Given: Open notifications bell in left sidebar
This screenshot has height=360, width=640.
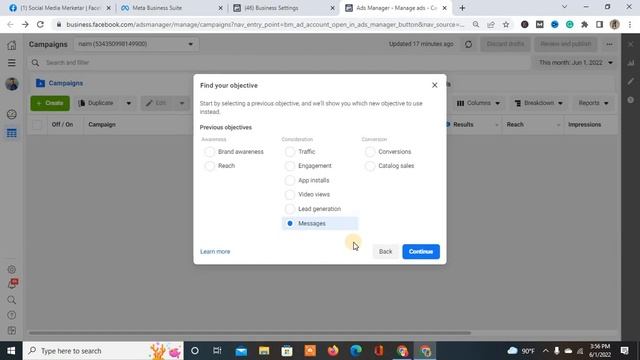Looking at the screenshot, I should 13,284.
